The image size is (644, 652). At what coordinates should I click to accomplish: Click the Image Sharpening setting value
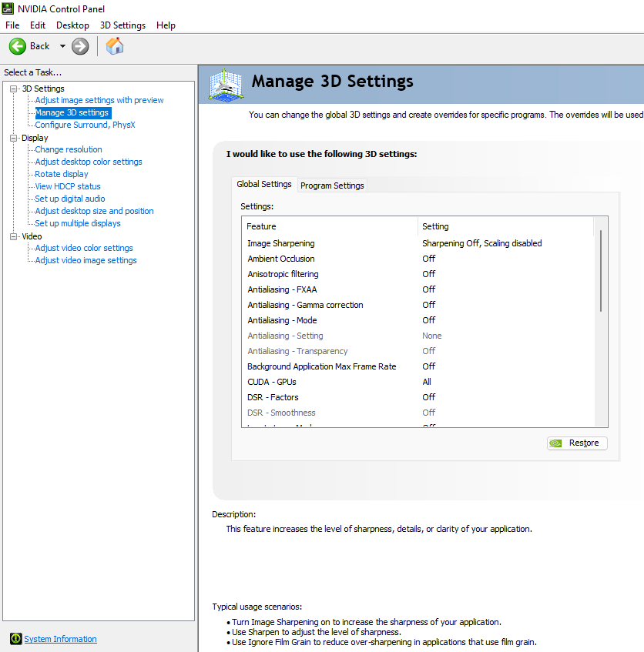(x=481, y=243)
